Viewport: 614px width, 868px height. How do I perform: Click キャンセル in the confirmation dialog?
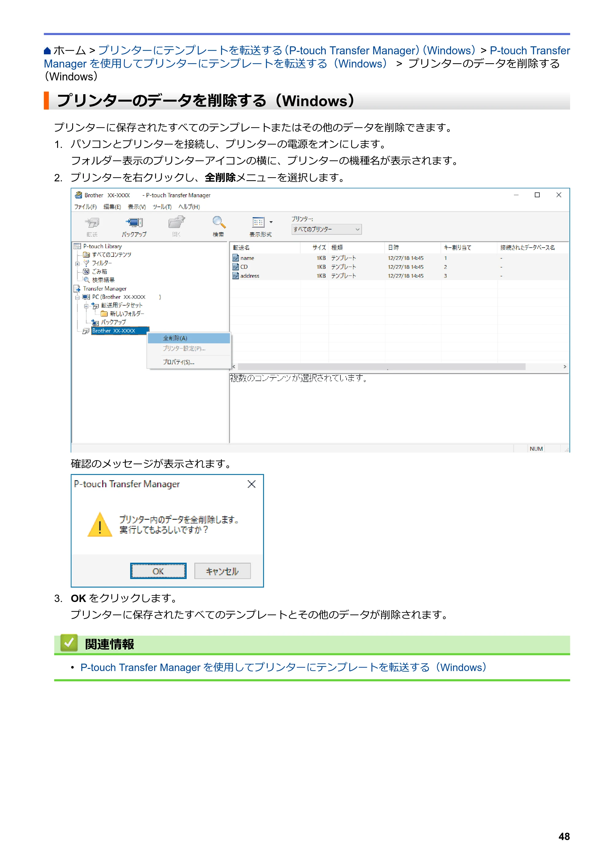222,571
